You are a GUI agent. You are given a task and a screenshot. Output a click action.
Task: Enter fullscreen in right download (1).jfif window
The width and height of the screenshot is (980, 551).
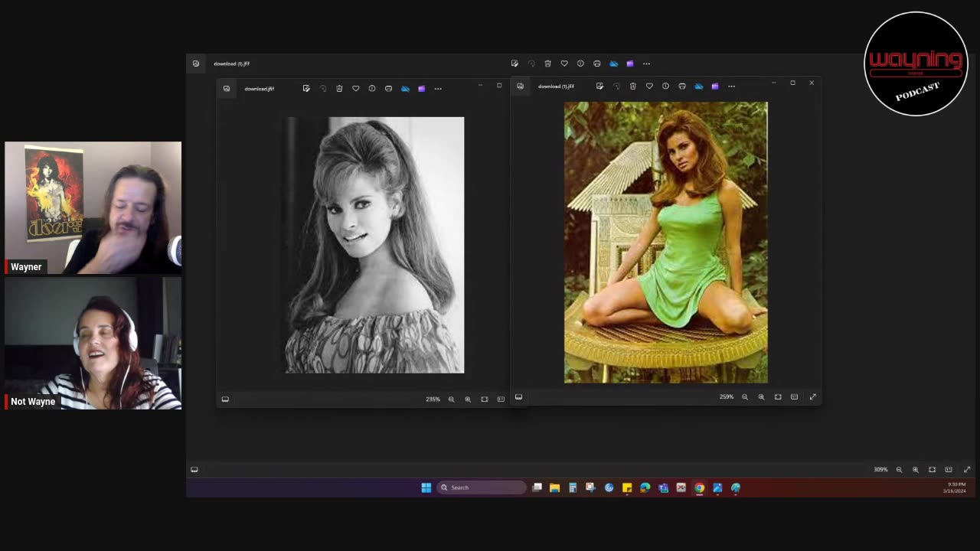(x=813, y=397)
